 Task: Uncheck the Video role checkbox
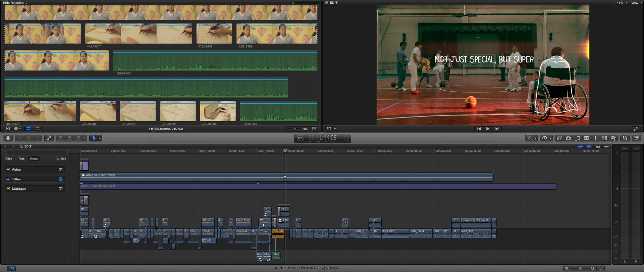(8, 170)
